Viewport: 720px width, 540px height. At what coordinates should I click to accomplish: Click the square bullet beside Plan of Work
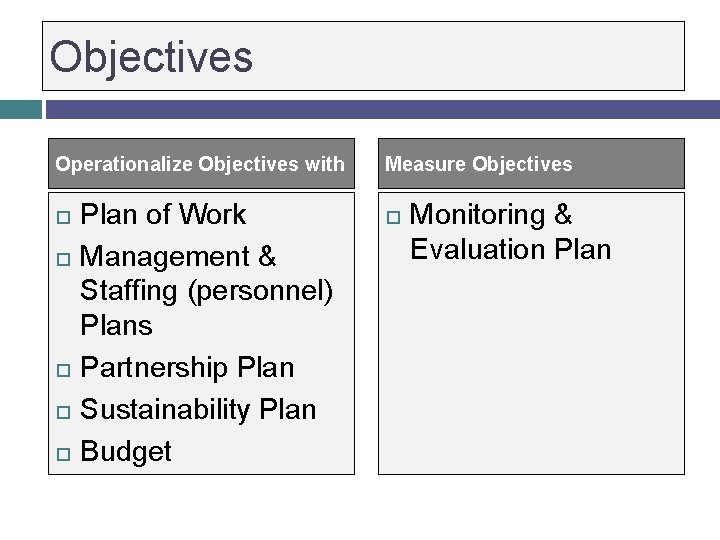[62, 216]
